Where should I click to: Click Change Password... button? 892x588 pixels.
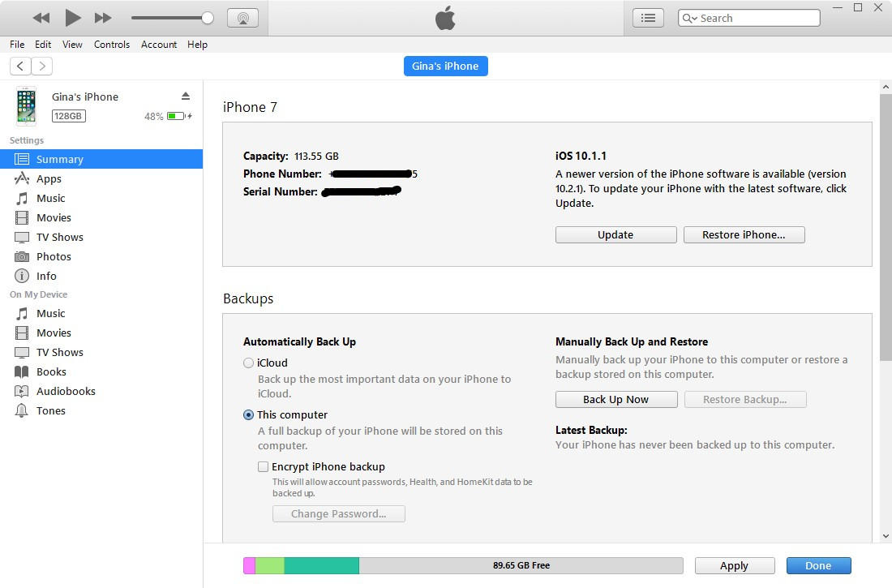(338, 513)
